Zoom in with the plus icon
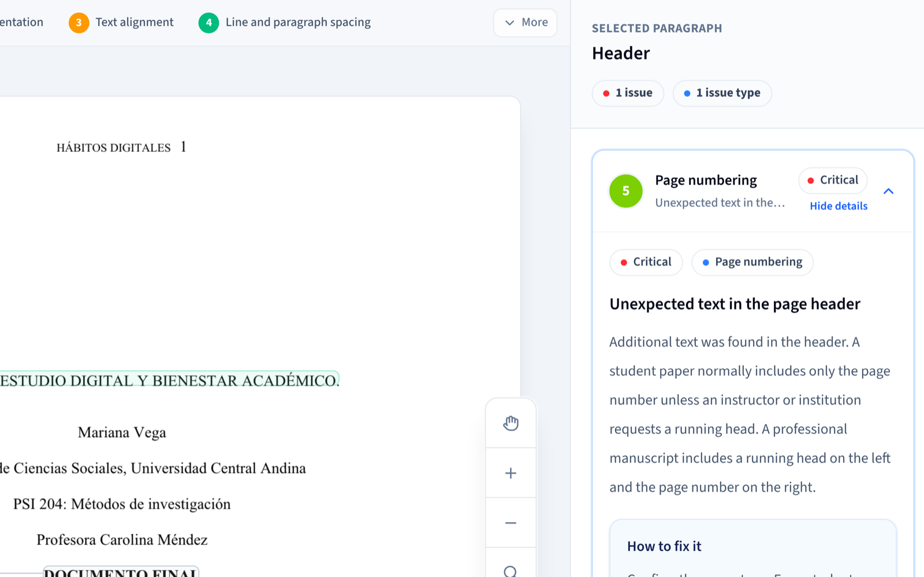Viewport: 924px width, 577px height. tap(511, 473)
